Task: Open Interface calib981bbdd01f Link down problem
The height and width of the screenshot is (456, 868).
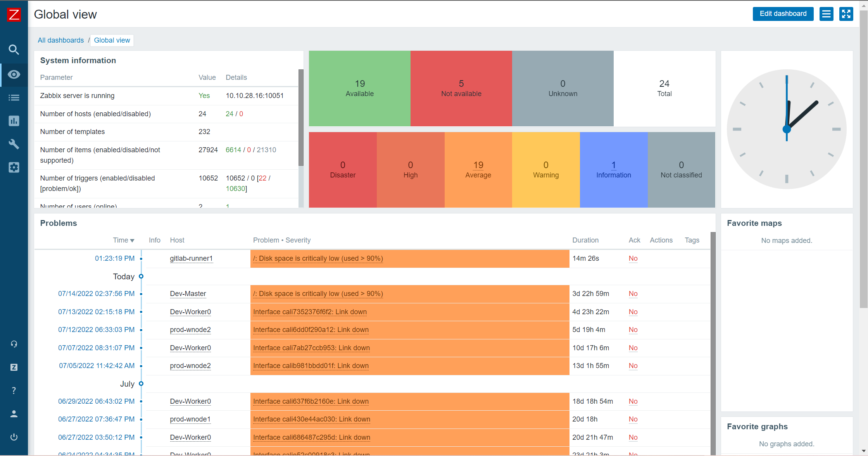Action: point(311,366)
